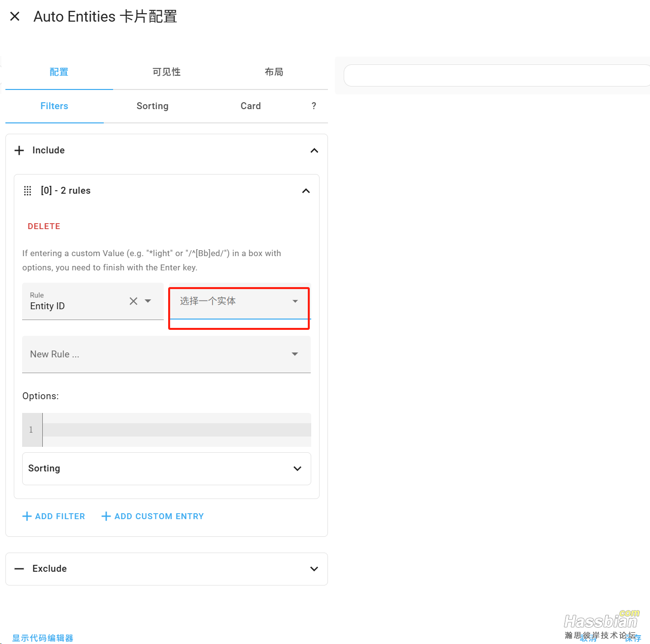The image size is (650, 644).
Task: Open the 可见性 tab
Action: pyautogui.click(x=167, y=72)
